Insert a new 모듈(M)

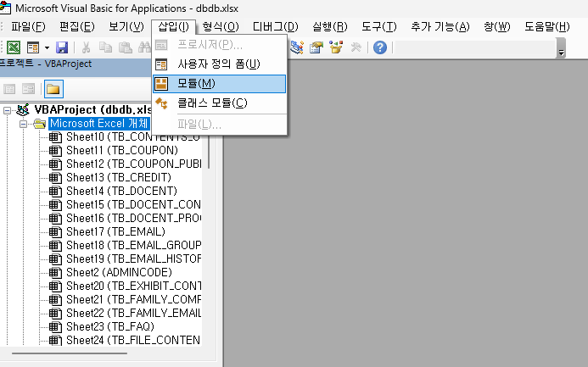pos(220,84)
